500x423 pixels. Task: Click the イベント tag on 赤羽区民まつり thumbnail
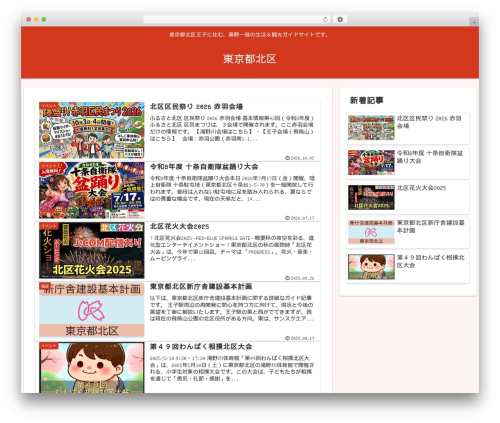[x=49, y=106]
